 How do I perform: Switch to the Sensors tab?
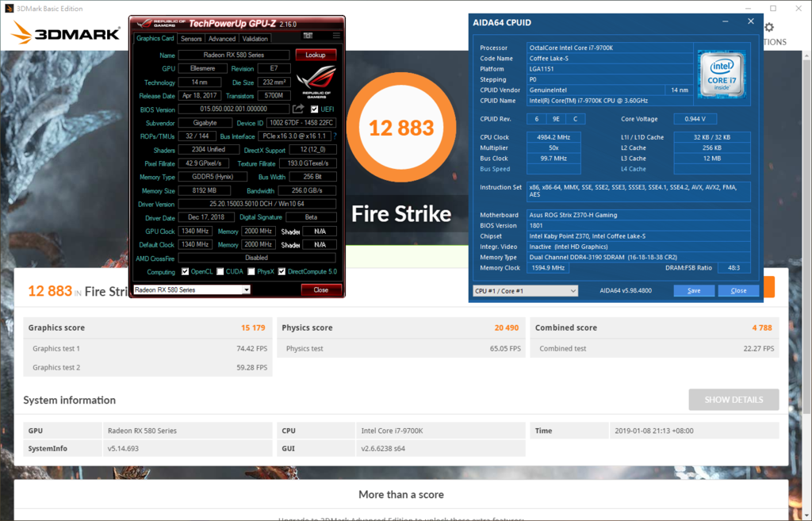click(191, 39)
